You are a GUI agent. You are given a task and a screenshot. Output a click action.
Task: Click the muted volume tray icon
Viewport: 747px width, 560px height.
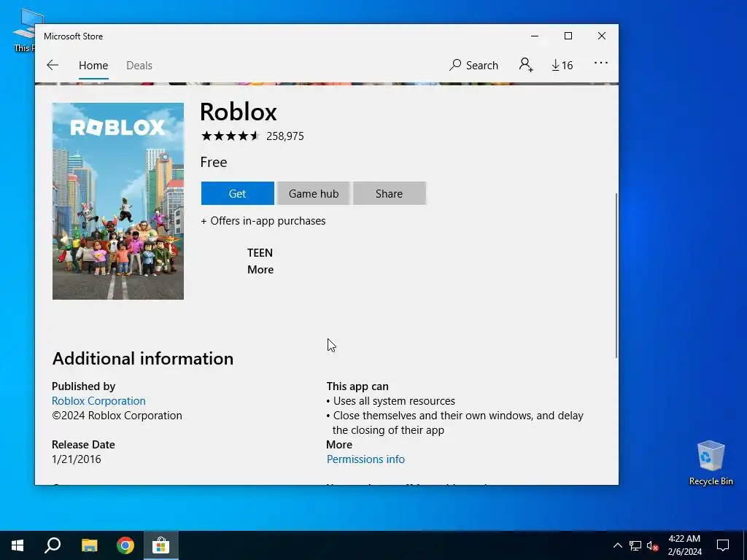point(652,545)
